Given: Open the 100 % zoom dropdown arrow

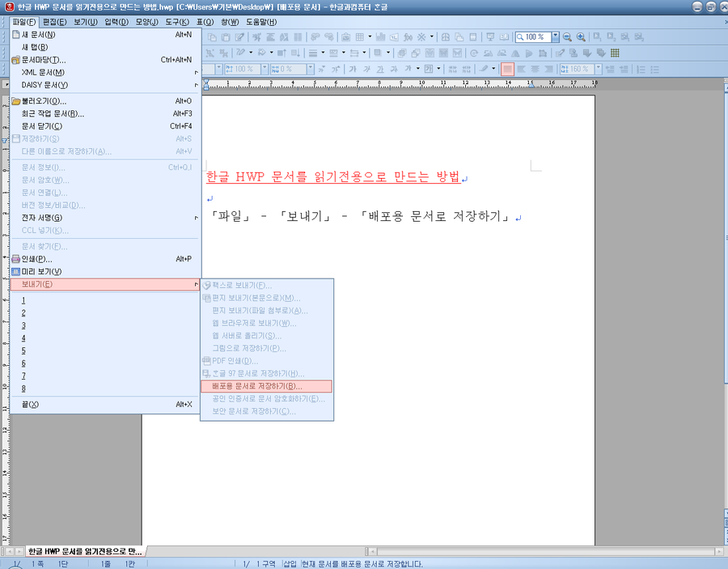Looking at the screenshot, I should coord(555,36).
